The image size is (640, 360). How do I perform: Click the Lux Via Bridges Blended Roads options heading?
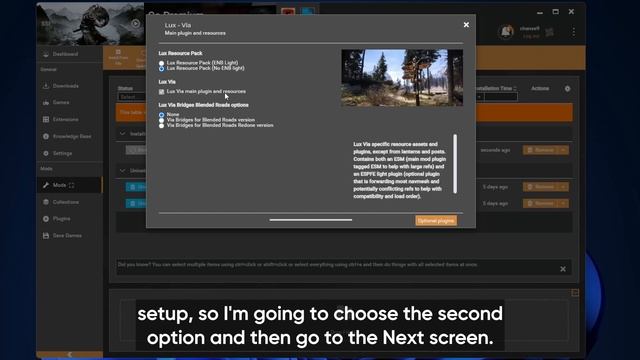pos(203,105)
